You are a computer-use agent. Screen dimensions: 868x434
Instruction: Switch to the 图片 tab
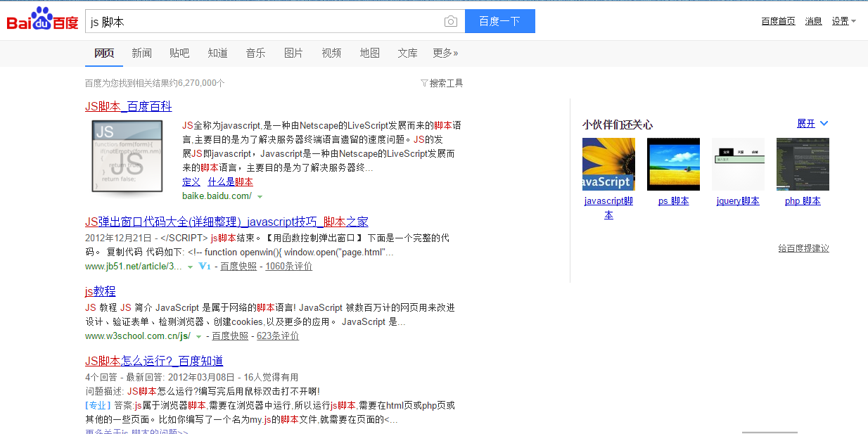(x=293, y=53)
